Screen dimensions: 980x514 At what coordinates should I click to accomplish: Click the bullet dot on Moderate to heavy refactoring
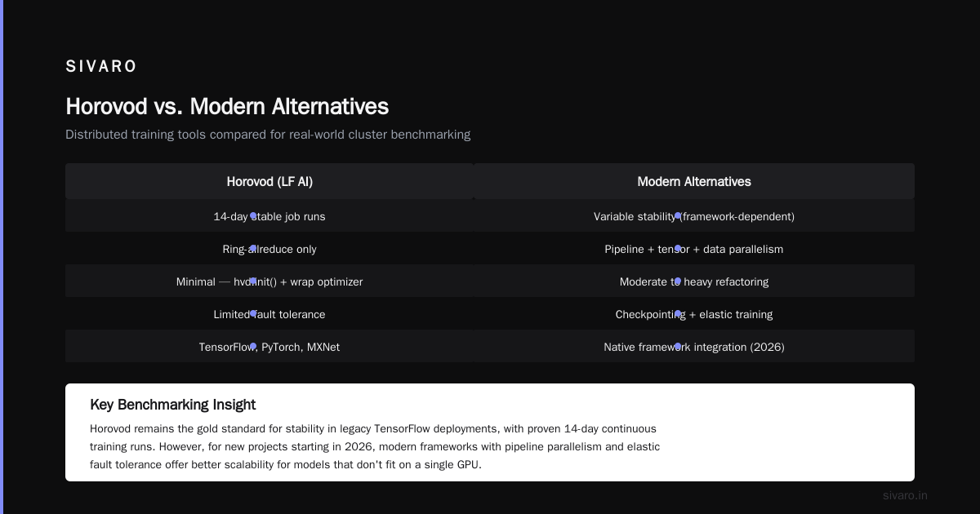tap(678, 281)
